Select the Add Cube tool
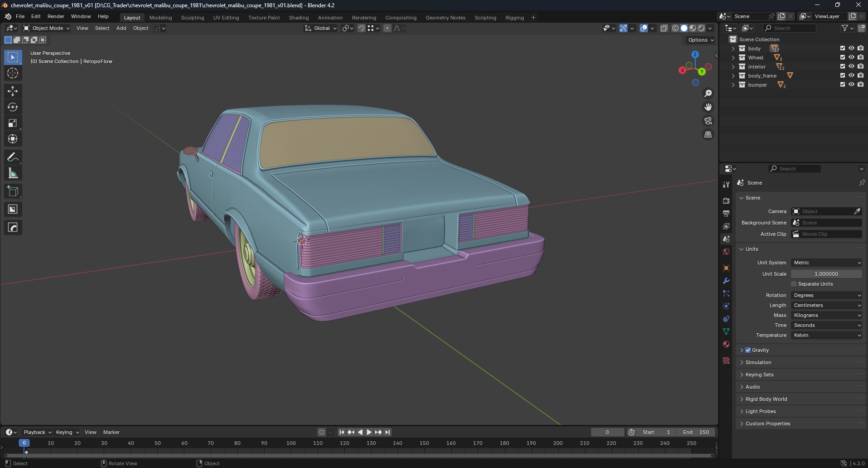 pos(13,191)
